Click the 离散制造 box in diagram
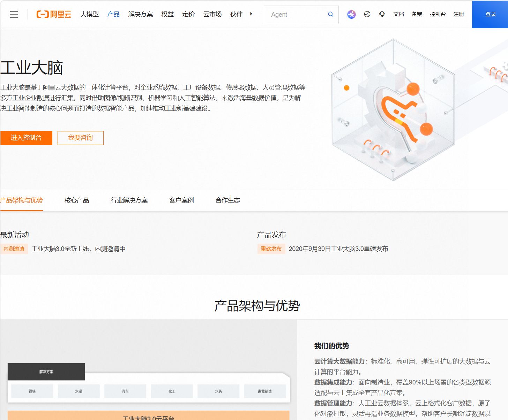The width and height of the screenshot is (508, 420). [265, 391]
